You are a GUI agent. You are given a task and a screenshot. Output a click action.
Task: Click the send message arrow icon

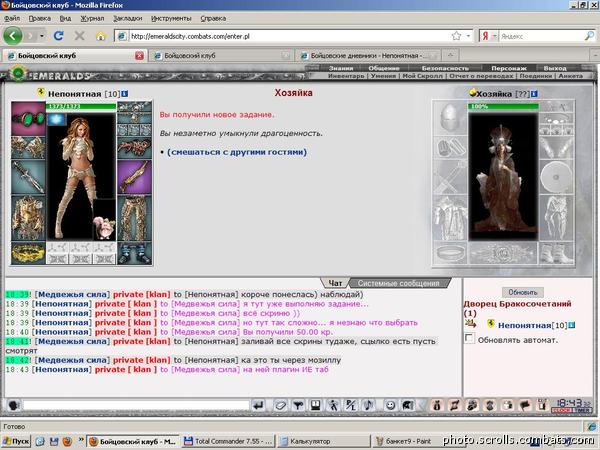coord(258,405)
